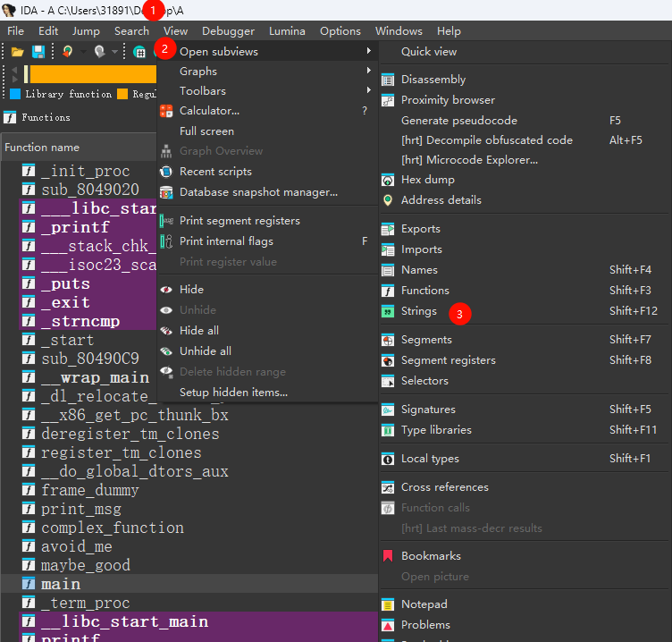Click the Address details pin icon

coord(388,200)
